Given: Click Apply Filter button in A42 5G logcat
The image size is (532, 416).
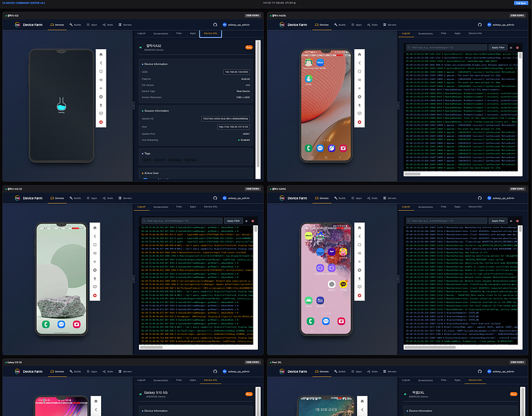Looking at the screenshot, I should (x=498, y=47).
